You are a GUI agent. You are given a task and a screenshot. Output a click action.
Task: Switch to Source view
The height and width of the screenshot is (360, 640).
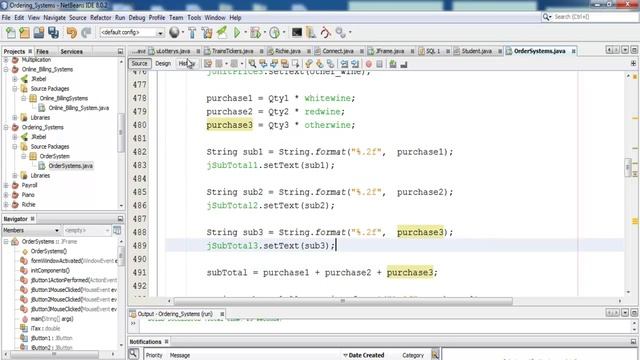pyautogui.click(x=139, y=64)
